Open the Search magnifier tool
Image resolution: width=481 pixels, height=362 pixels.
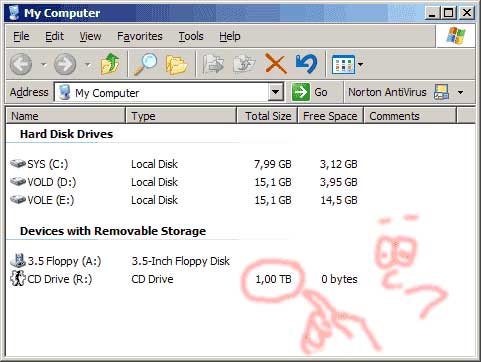(x=145, y=64)
